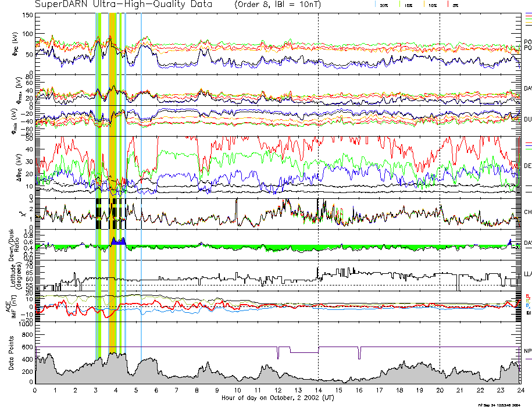Click the purple NP line dip near hour 16
This screenshot has height=407, width=532.
click(x=360, y=353)
